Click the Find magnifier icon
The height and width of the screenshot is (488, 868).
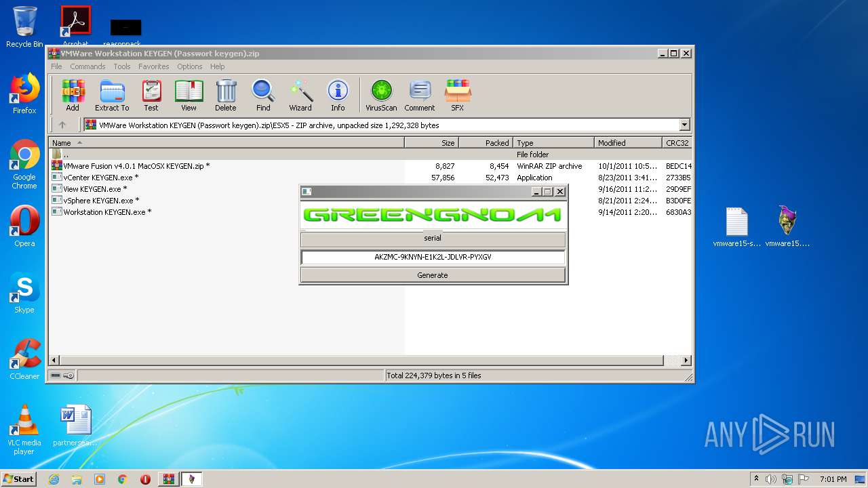(263, 95)
